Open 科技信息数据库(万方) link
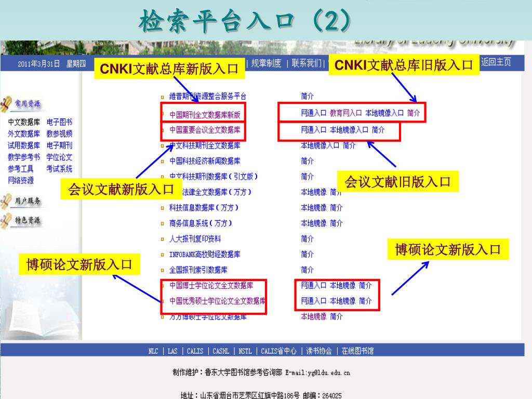This screenshot has width=532, height=399. (204, 208)
